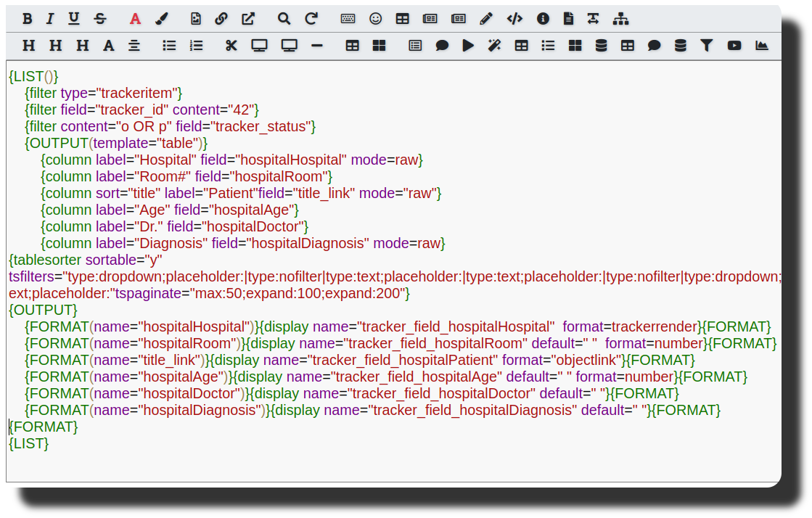Place cursor on the {LIST()} opening line
This screenshot has height=518, width=812.
coord(33,77)
